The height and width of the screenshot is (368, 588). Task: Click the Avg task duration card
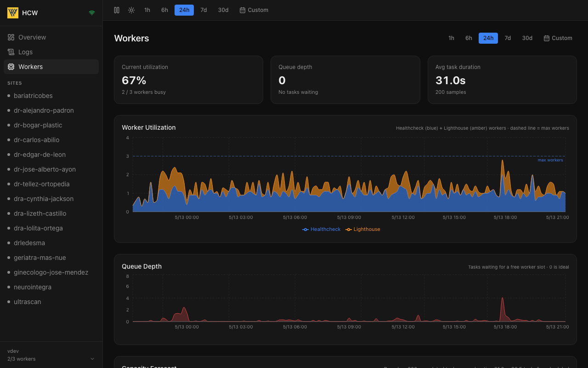pyautogui.click(x=502, y=80)
